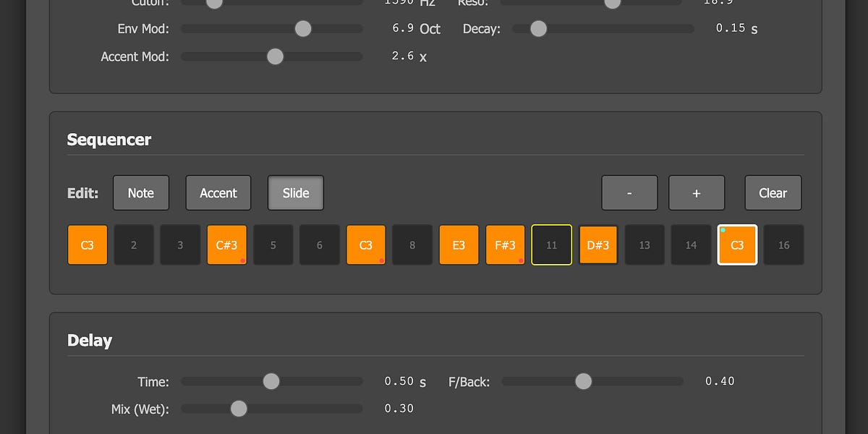Adjust the Env Mod slider
868x434 pixels.
pos(272,29)
